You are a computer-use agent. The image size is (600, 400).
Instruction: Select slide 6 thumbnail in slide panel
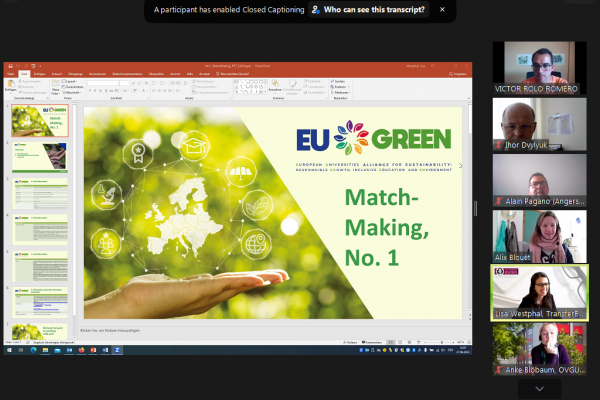(40, 302)
